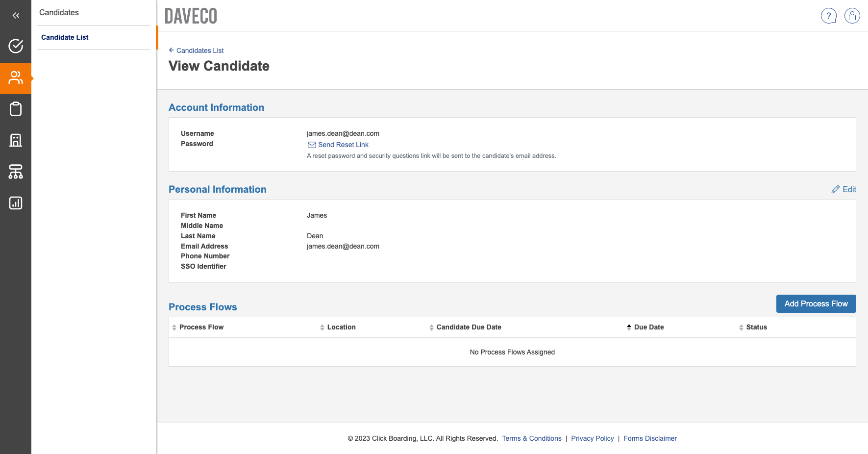868x454 pixels.
Task: Click the Add Process Flow button
Action: [816, 303]
